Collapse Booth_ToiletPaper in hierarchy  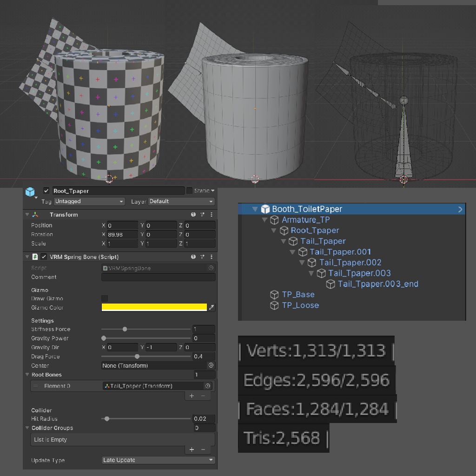click(255, 209)
